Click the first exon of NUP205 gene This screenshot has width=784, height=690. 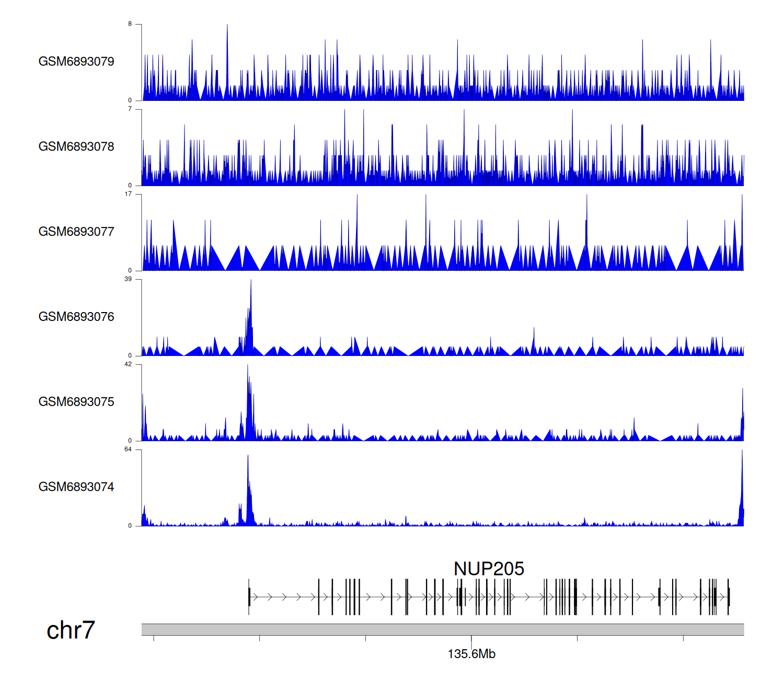(x=249, y=596)
